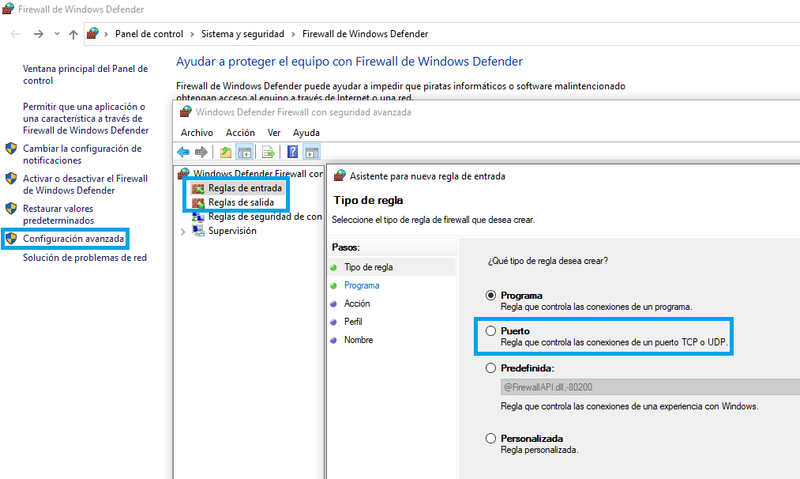Click shield icon beside Activar o desactivar Firewall

(11, 179)
